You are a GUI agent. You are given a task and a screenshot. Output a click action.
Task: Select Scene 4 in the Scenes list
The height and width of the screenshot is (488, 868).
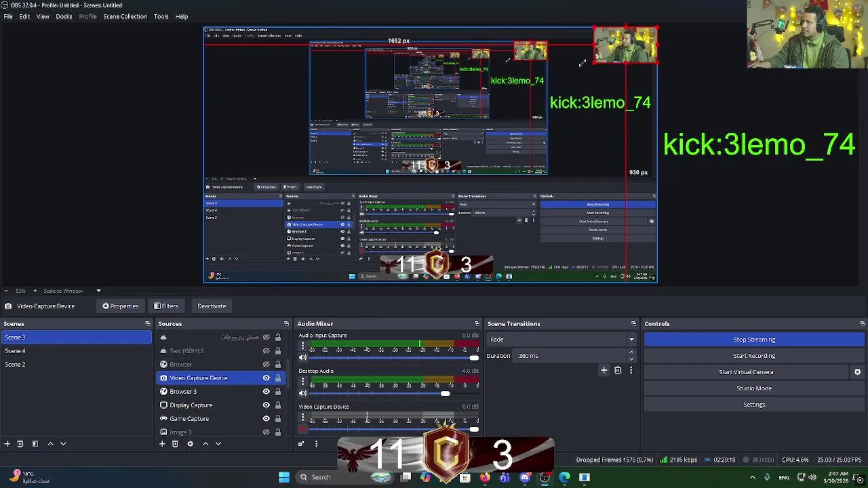coord(76,351)
